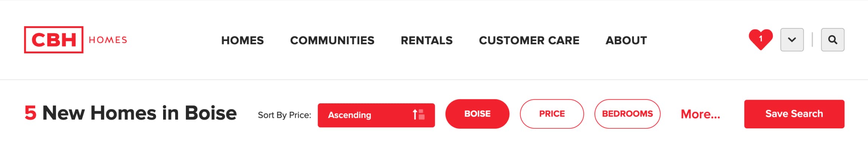Open search with the magnifying glass icon
This screenshot has width=868, height=147.
tap(832, 40)
